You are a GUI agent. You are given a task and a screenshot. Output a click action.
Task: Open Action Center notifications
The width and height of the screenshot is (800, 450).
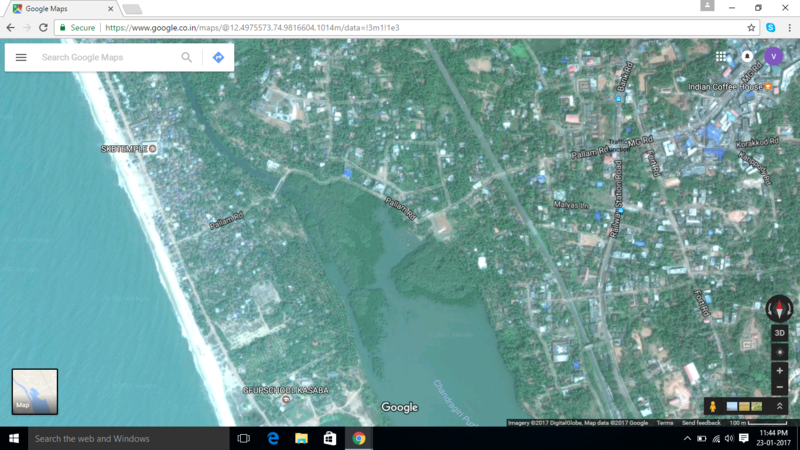point(744,438)
